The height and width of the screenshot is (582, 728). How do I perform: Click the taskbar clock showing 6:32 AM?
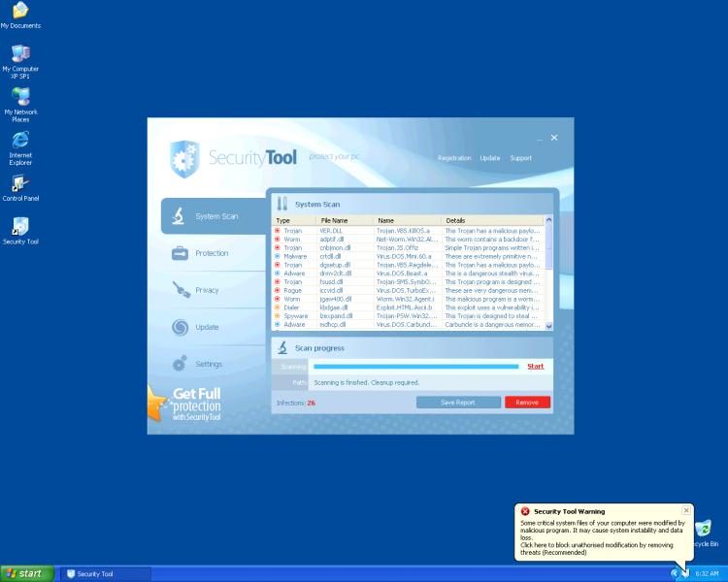tap(707, 574)
